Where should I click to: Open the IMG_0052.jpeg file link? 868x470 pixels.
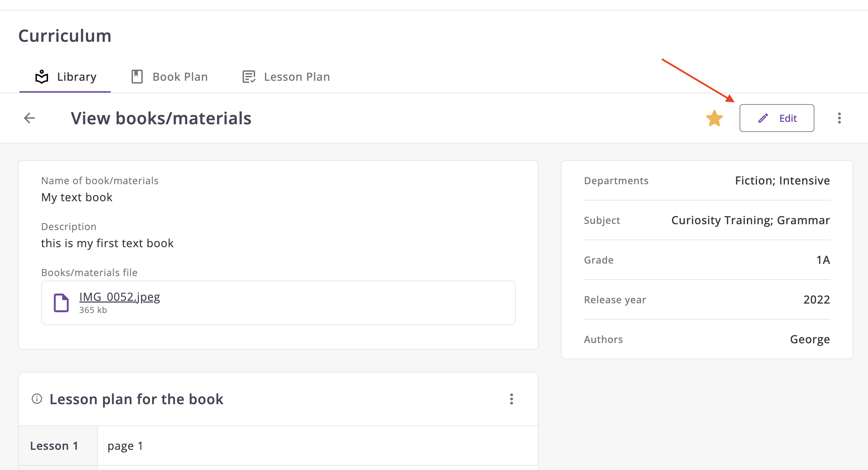click(119, 297)
